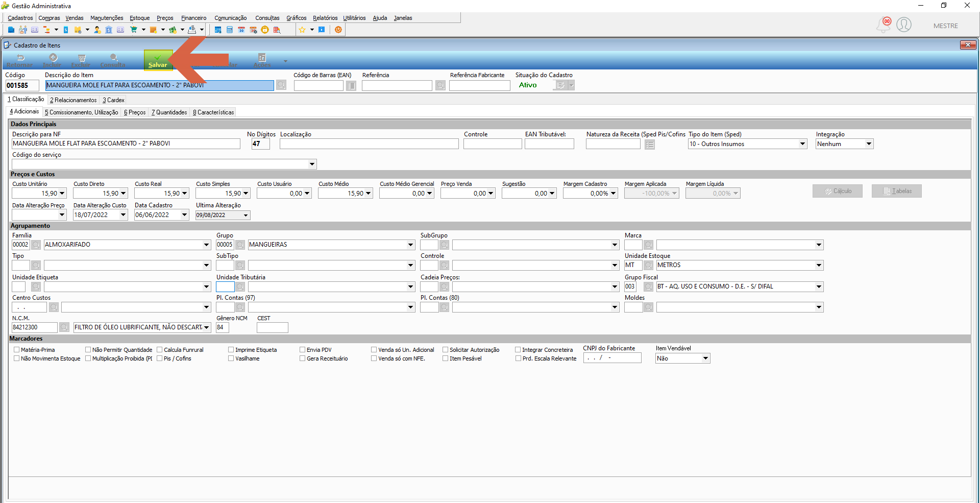
Task: Click the search icon beside Descrição do Item
Action: pos(281,85)
